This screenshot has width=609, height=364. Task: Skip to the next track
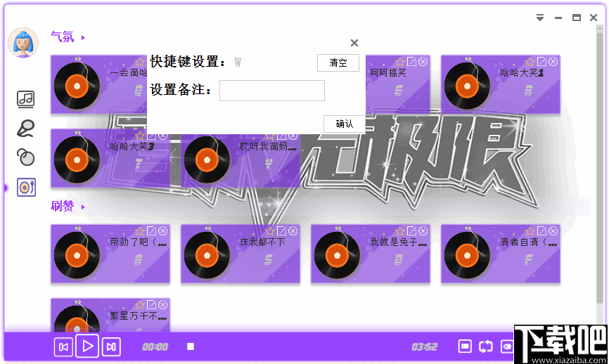(111, 346)
